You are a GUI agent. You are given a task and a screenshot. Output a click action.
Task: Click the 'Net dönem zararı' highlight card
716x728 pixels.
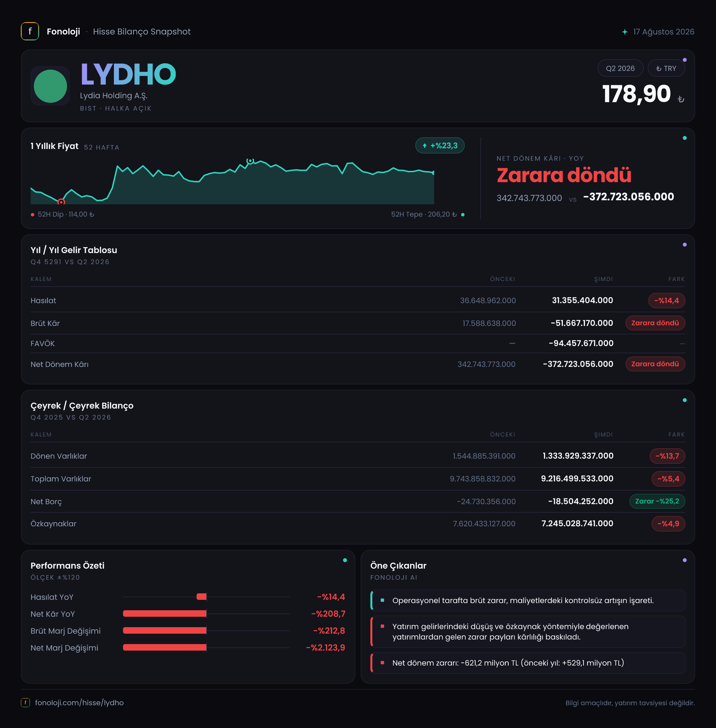(528, 663)
